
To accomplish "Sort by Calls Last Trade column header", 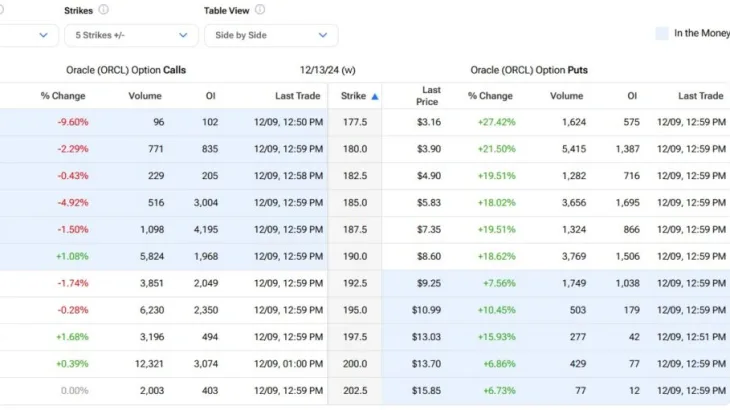I will [x=297, y=96].
